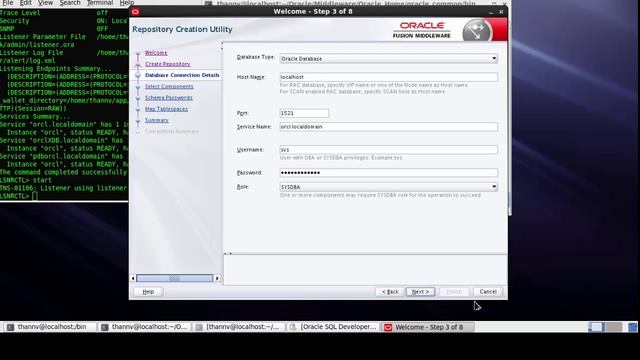This screenshot has width=640, height=360.
Task: Select the Database Connection Details step
Action: click(x=182, y=75)
